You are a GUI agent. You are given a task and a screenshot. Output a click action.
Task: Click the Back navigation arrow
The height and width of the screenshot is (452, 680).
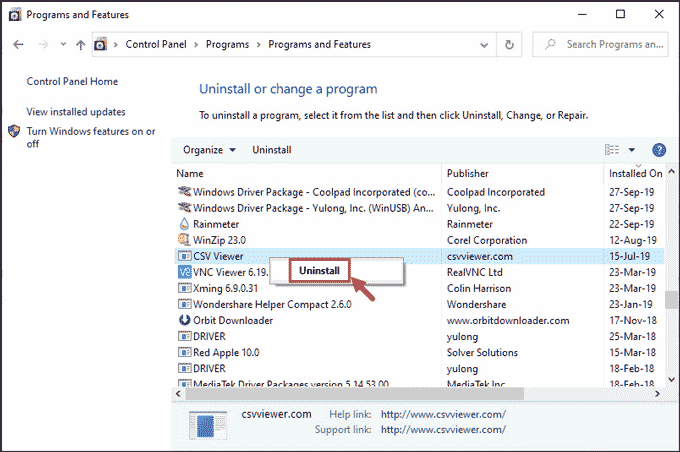18,45
